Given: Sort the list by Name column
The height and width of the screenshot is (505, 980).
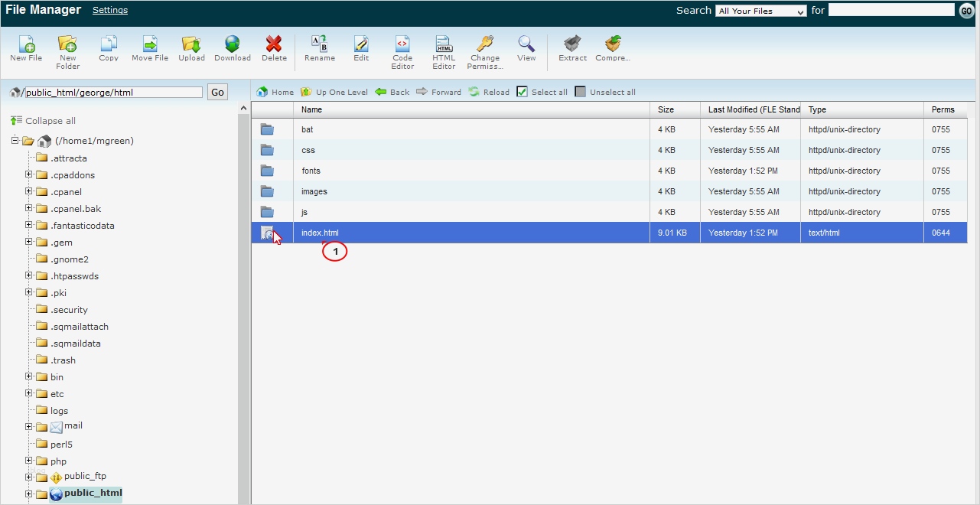Looking at the screenshot, I should pos(471,109).
